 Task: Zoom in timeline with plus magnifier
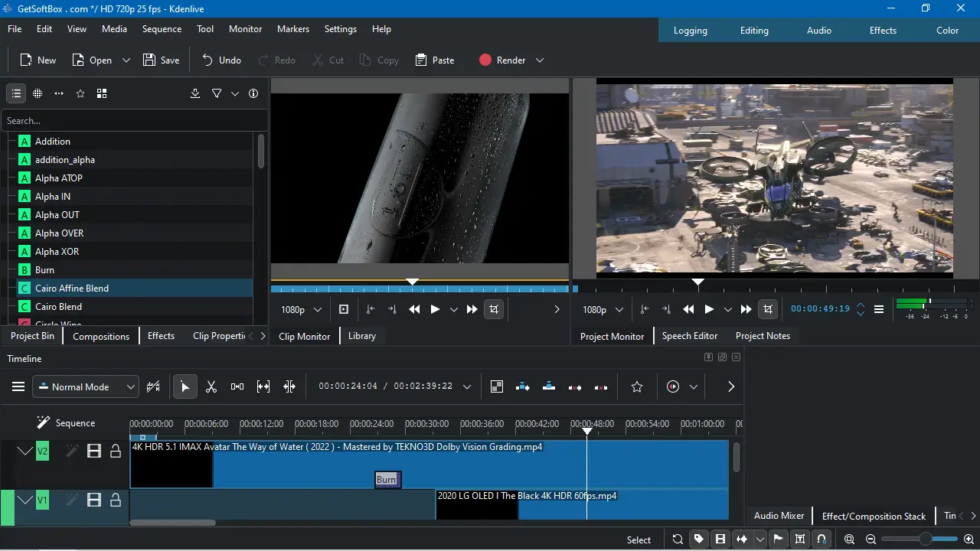969,540
